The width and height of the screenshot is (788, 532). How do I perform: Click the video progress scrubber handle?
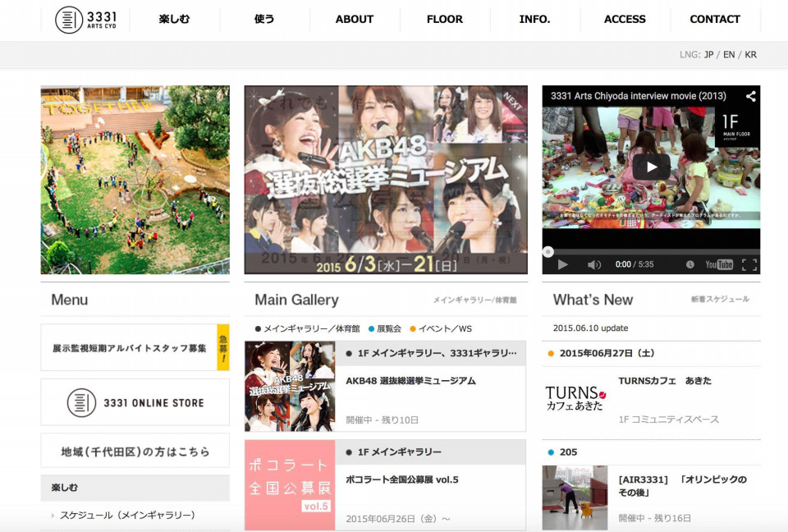pyautogui.click(x=548, y=251)
